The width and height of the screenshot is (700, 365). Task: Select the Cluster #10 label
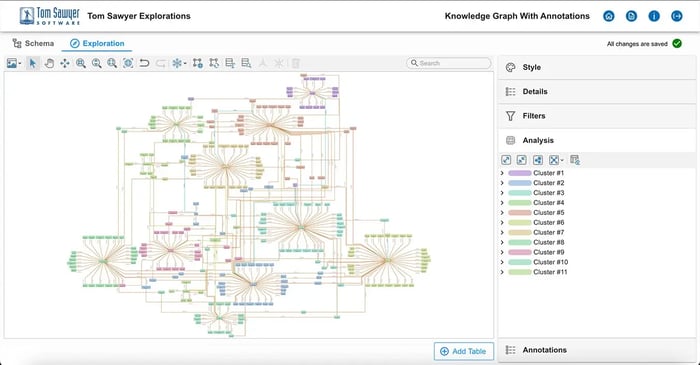click(550, 262)
